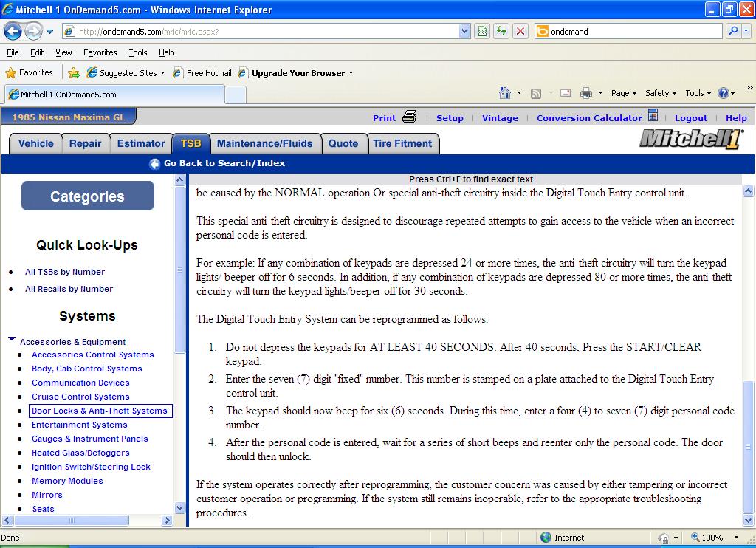Switch to the Repair tab
The height and width of the screenshot is (548, 756).
tap(86, 144)
